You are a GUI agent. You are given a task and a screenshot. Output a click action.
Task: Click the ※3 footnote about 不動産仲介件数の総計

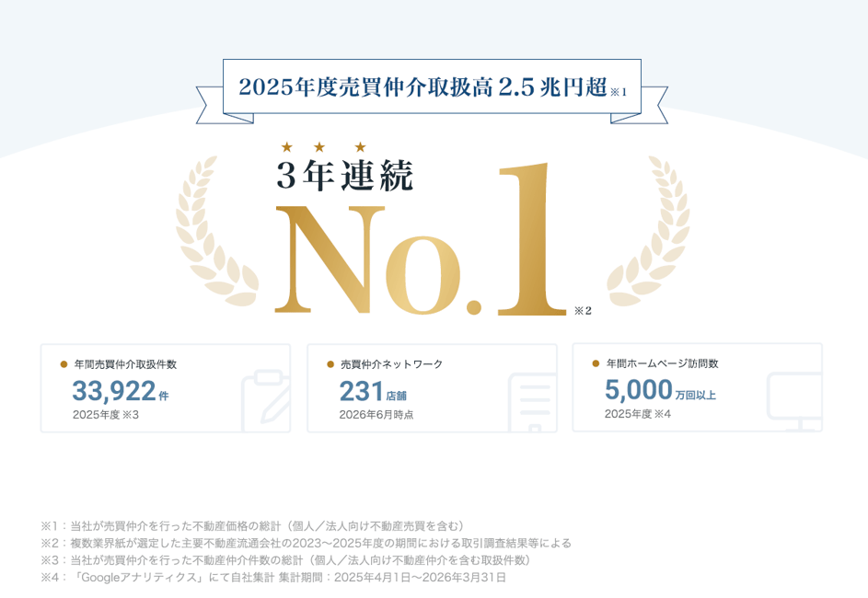click(285, 560)
